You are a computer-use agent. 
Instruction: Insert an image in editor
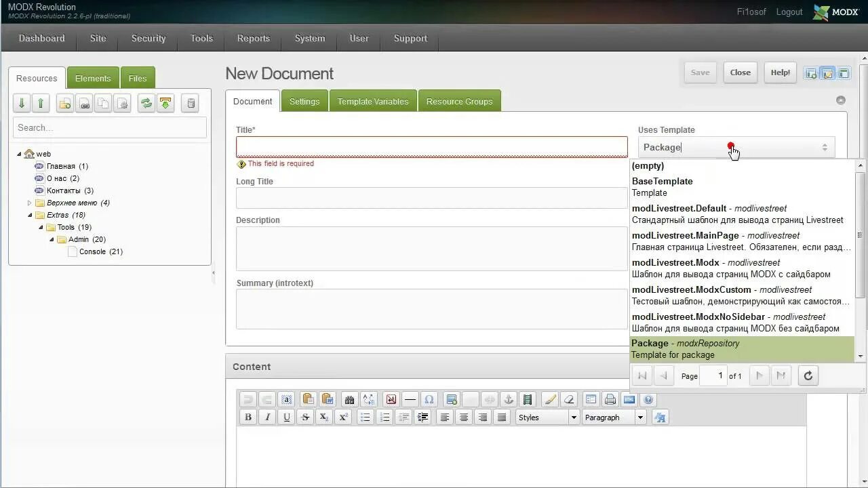pos(452,399)
